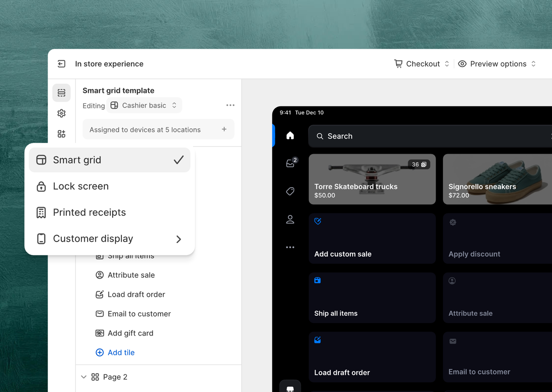This screenshot has height=392, width=552.
Task: Click the add apps icon in left sidebar
Action: (62, 134)
